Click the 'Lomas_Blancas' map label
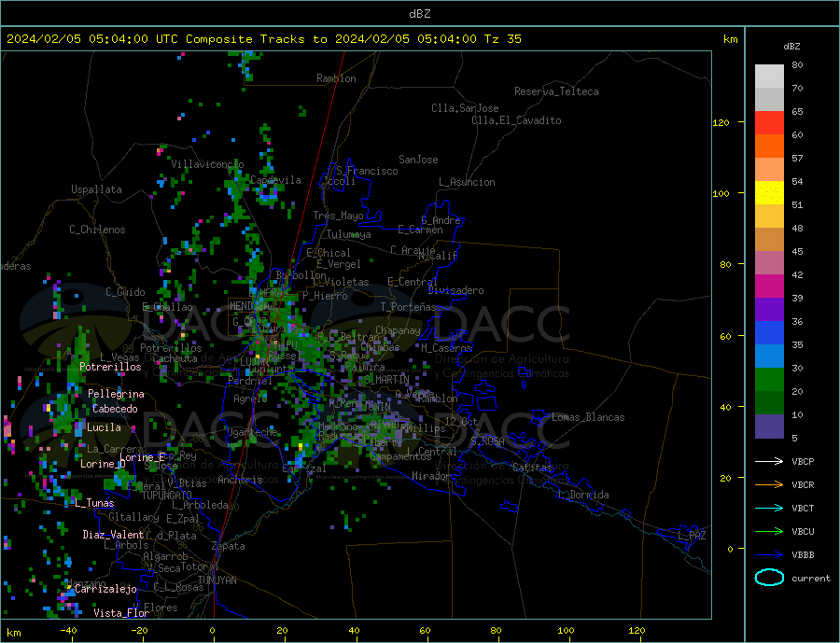Viewport: 840px width, 643px height. [x=588, y=417]
